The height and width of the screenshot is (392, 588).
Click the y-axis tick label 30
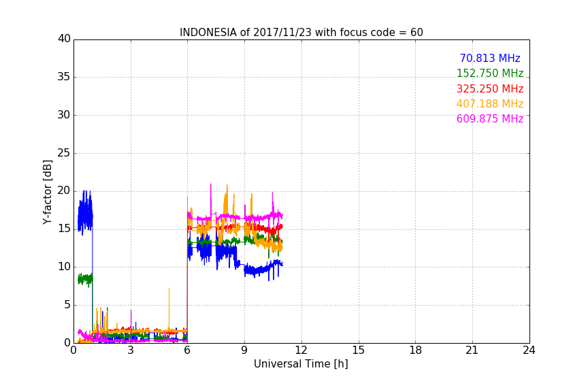(64, 115)
